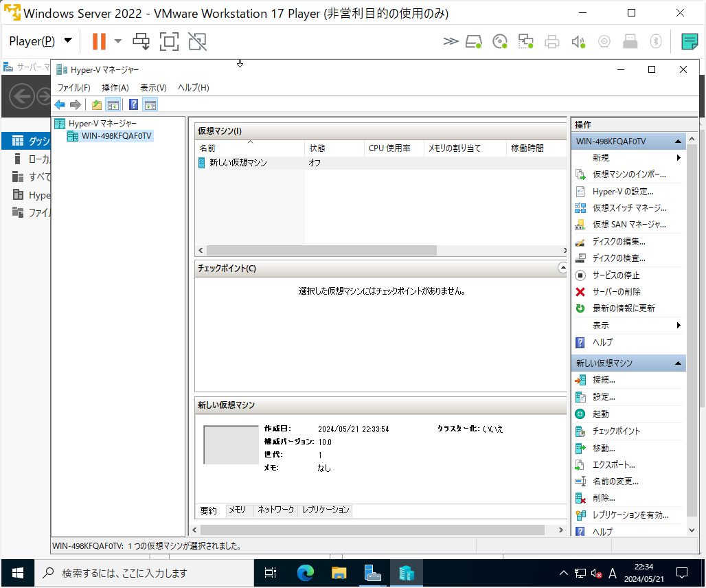Open the Player dropdown menu
Screen dimensions: 706x588
[x=39, y=41]
